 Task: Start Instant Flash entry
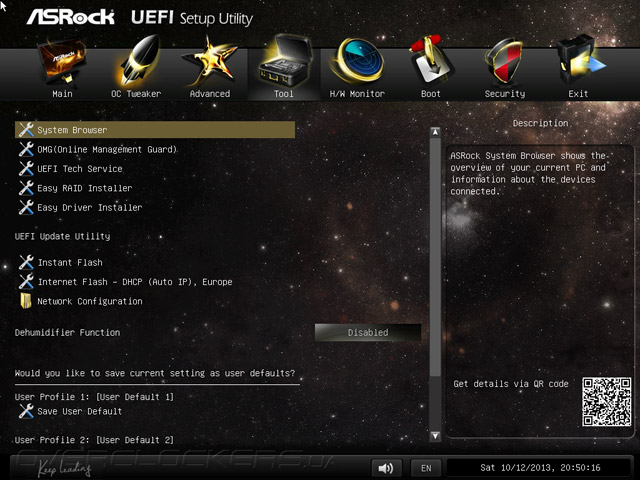[70, 262]
